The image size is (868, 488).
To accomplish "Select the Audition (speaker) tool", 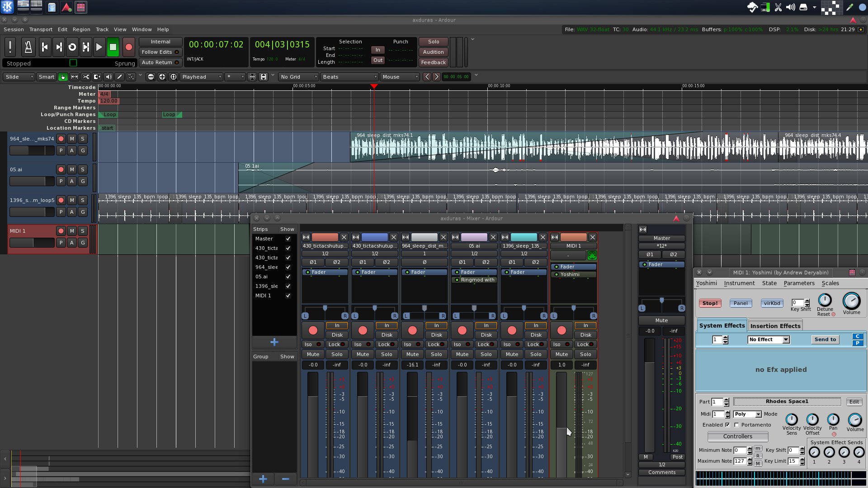I will (x=108, y=77).
